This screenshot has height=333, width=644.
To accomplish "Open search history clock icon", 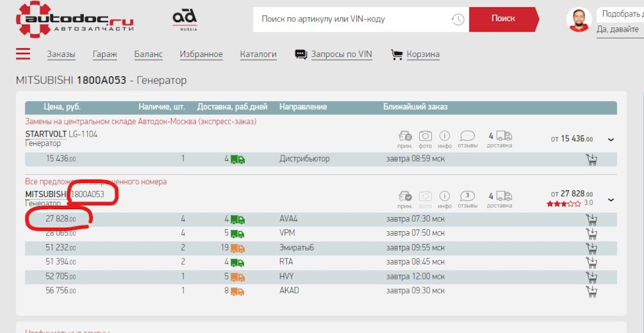I will pos(458,19).
